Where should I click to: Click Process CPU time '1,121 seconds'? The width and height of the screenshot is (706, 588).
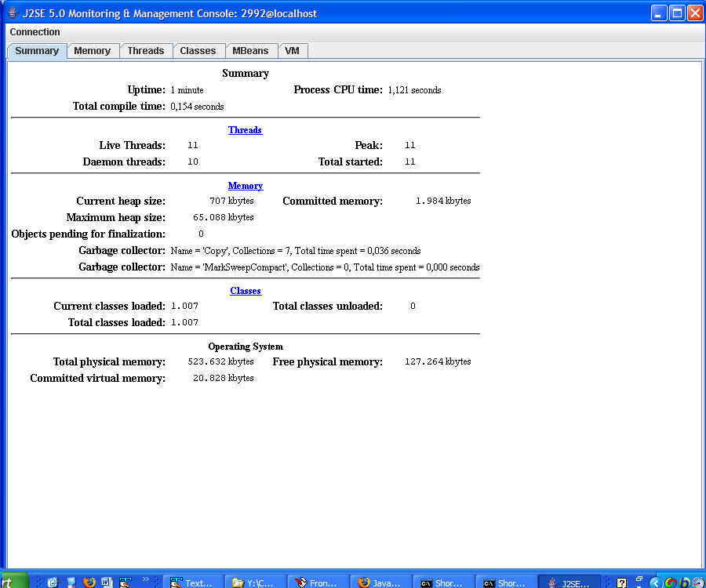click(x=414, y=90)
